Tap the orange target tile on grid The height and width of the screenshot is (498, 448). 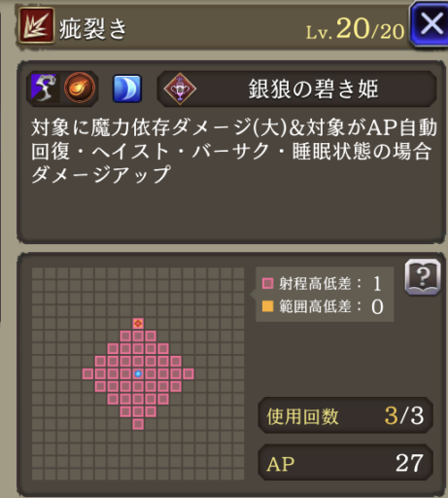pyautogui.click(x=138, y=323)
